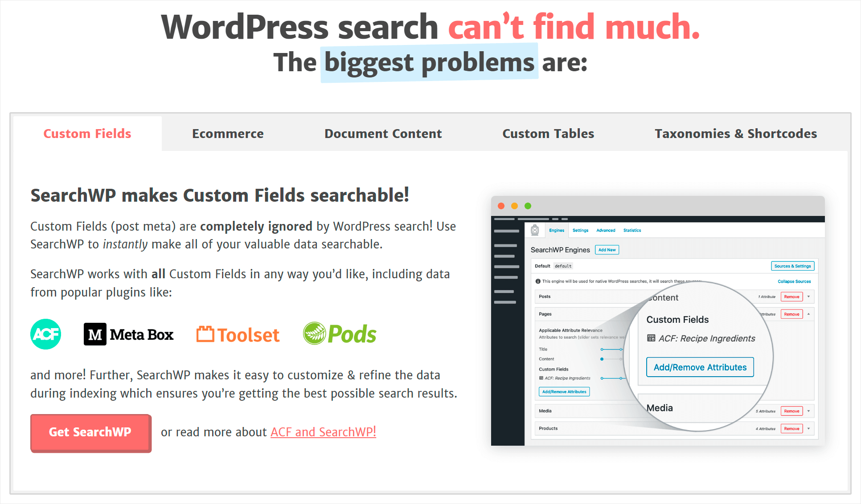Image resolution: width=861 pixels, height=504 pixels.
Task: Click the Statistics tab in SearchWP
Action: 632,230
